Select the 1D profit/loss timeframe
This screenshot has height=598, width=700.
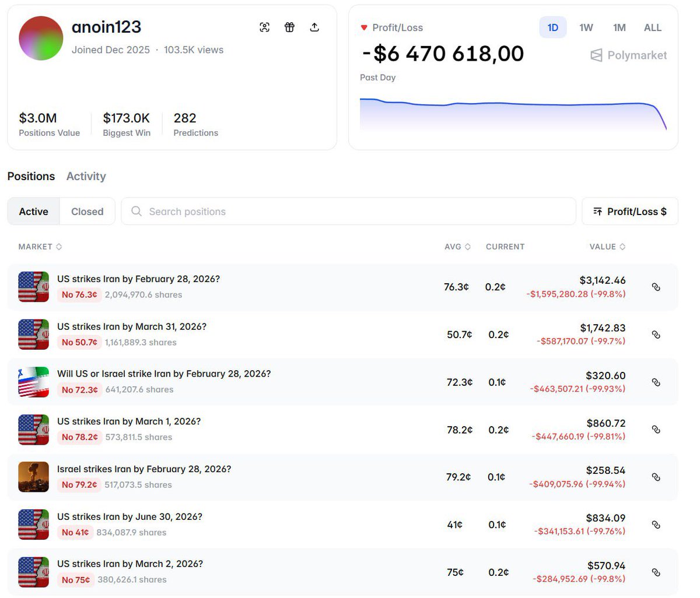click(552, 27)
